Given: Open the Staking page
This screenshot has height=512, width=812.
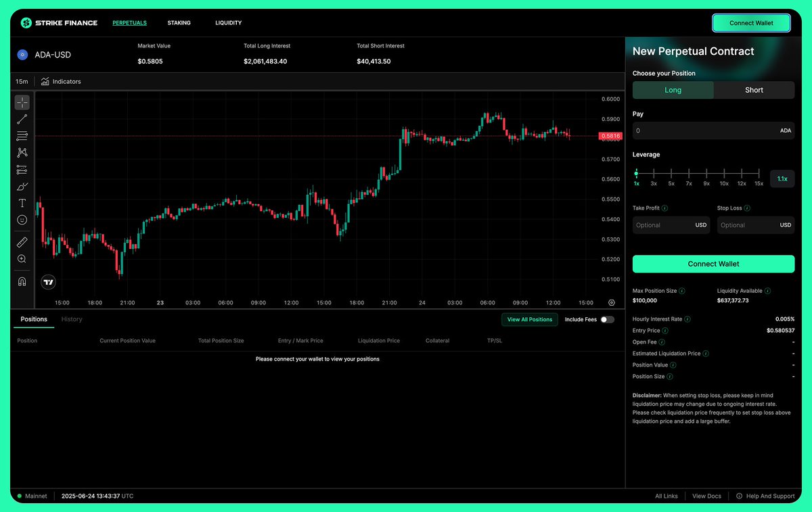Looking at the screenshot, I should 179,23.
